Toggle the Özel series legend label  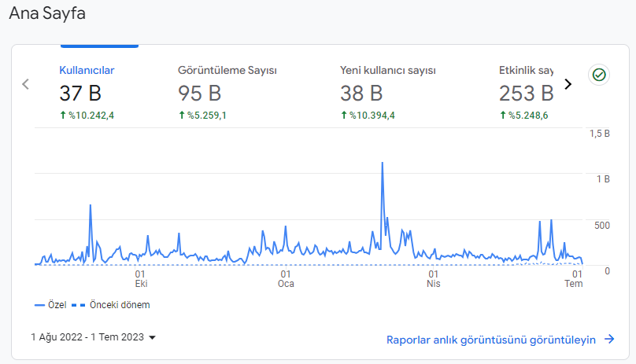pos(57,305)
